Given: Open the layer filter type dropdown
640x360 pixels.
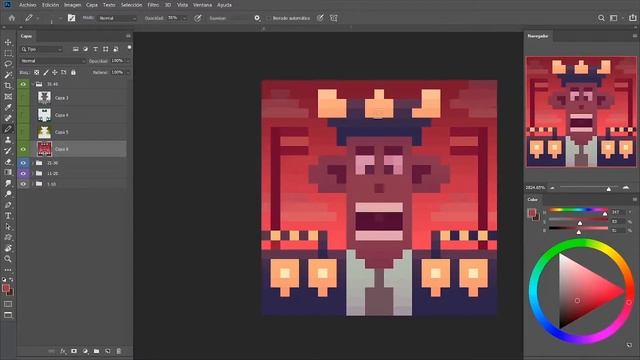Looking at the screenshot, I should point(42,49).
